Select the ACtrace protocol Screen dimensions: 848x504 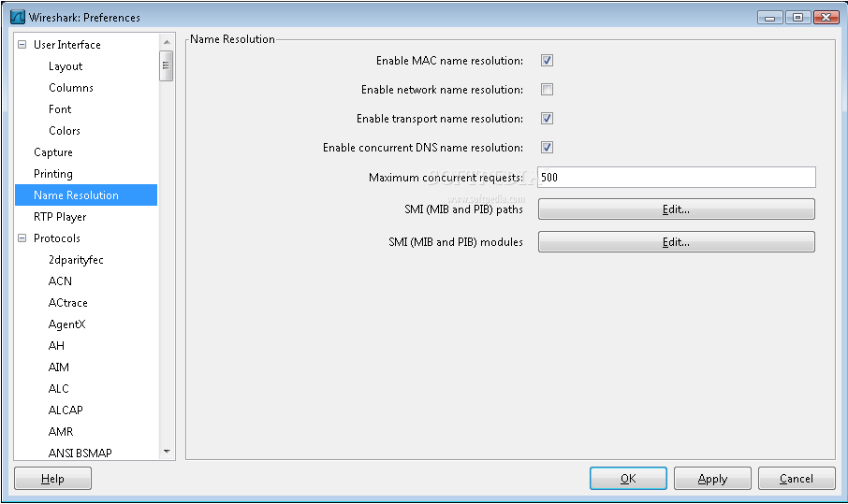tap(67, 303)
